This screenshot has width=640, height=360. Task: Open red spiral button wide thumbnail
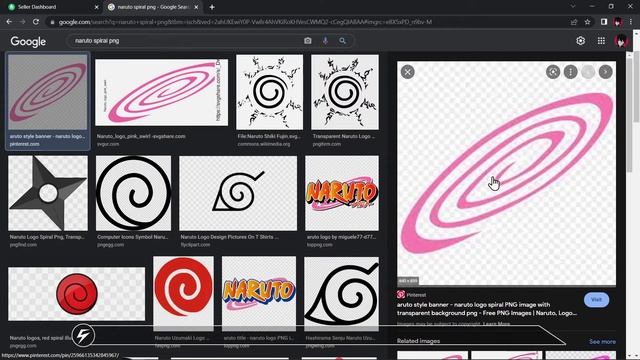[x=76, y=294]
